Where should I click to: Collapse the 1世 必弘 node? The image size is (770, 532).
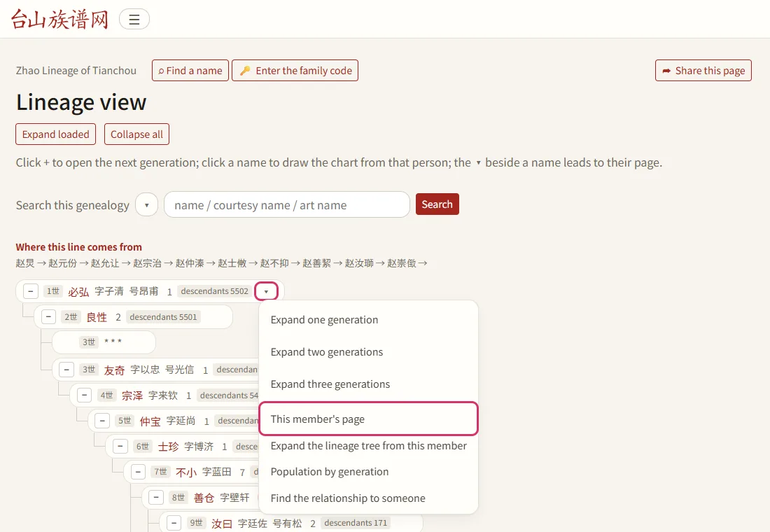pos(30,291)
